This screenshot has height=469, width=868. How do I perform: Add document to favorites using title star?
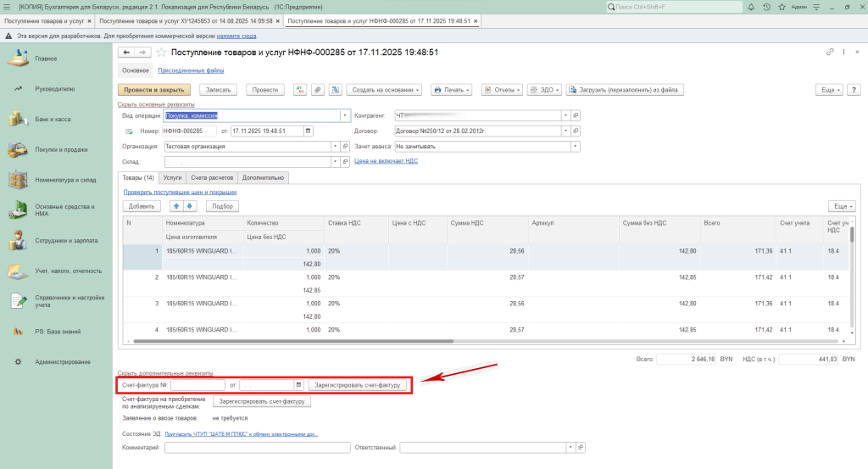pos(161,53)
